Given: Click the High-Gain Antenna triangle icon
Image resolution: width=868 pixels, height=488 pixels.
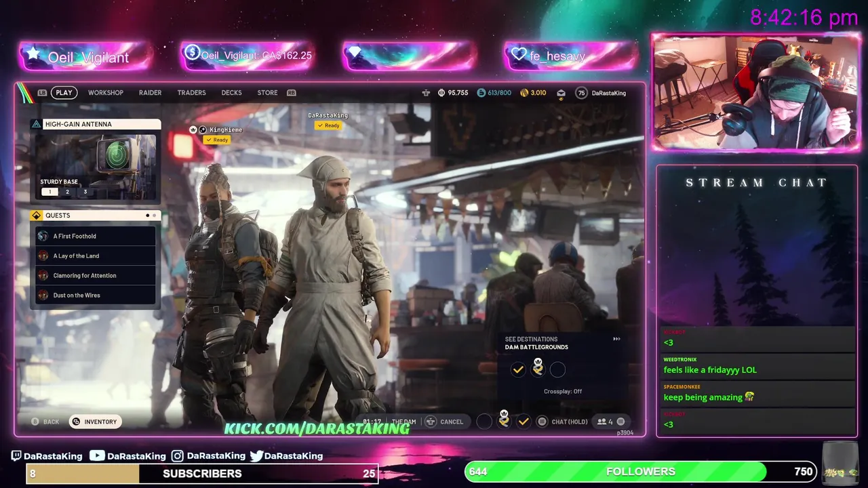Looking at the screenshot, I should 37,124.
